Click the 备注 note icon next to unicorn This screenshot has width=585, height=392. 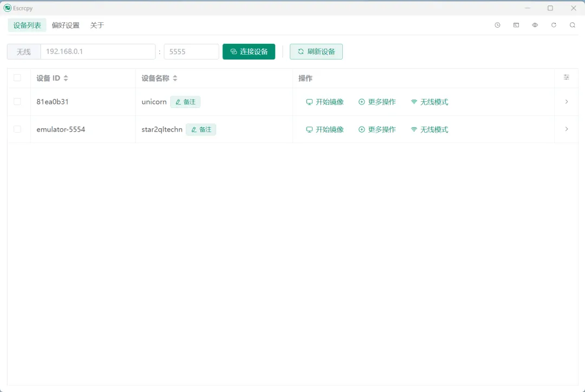tap(185, 102)
